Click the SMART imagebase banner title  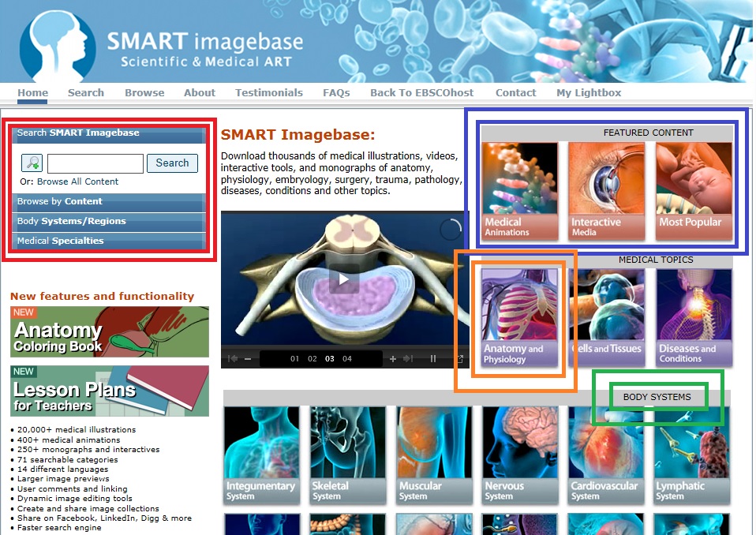pyautogui.click(x=205, y=42)
